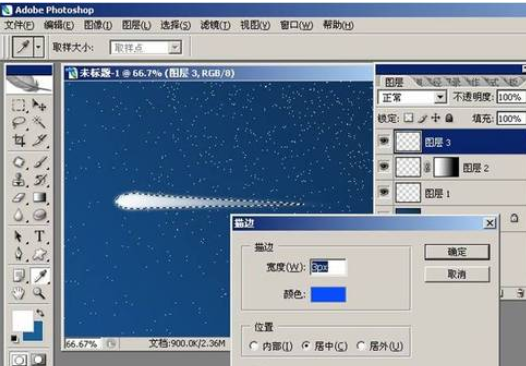Hide 图层 2 using its eye icon
The width and height of the screenshot is (526, 366).
point(384,167)
